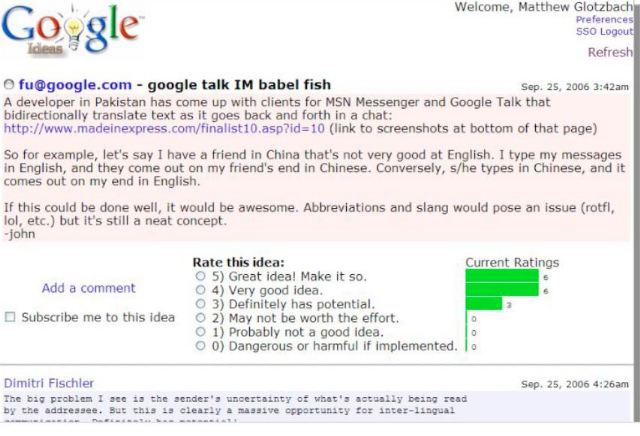Choose rating 0) Dangerous or harmful if implemented.
The height and width of the screenshot is (436, 640).
tap(201, 346)
